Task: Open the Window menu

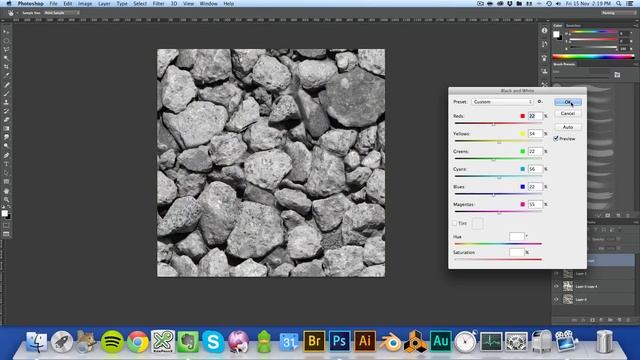Action: 209,4
